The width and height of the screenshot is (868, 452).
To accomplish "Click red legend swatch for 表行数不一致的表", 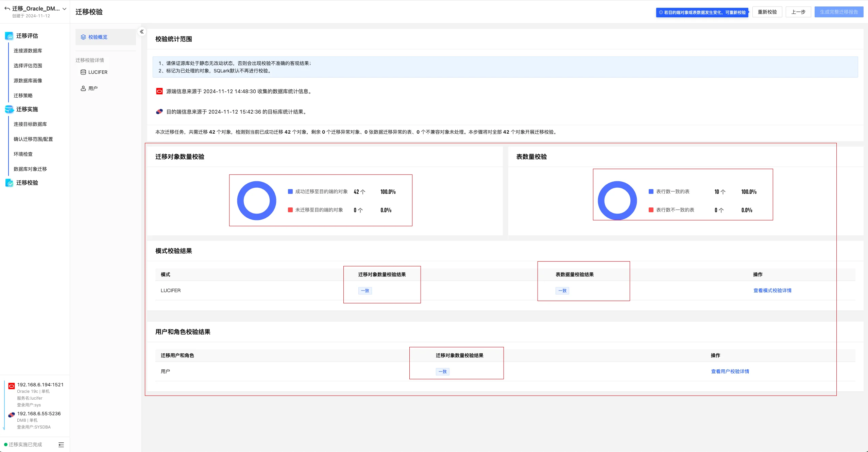I will [x=651, y=210].
